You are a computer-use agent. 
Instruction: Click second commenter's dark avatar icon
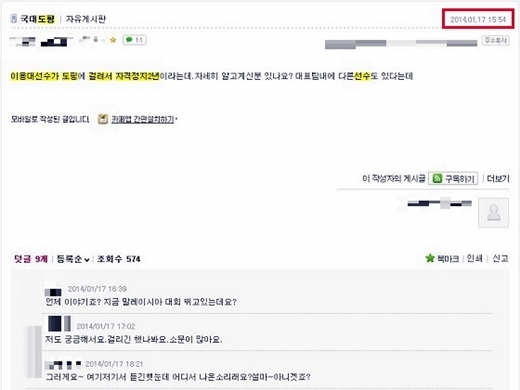pyautogui.click(x=55, y=323)
